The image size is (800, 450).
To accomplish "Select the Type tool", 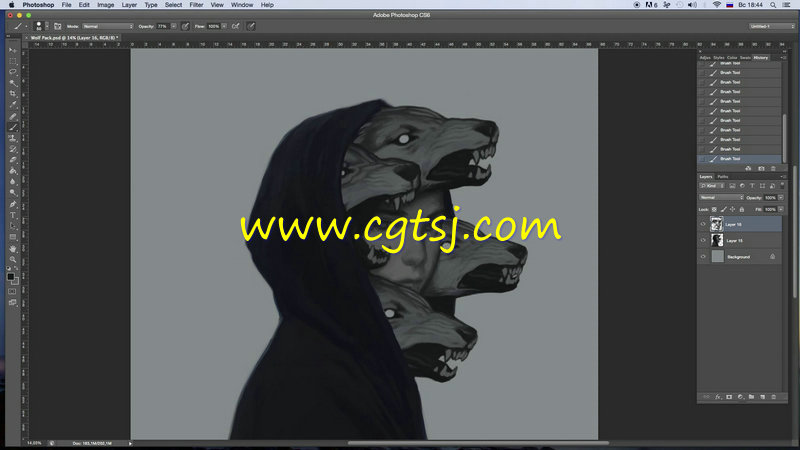I will [x=13, y=215].
